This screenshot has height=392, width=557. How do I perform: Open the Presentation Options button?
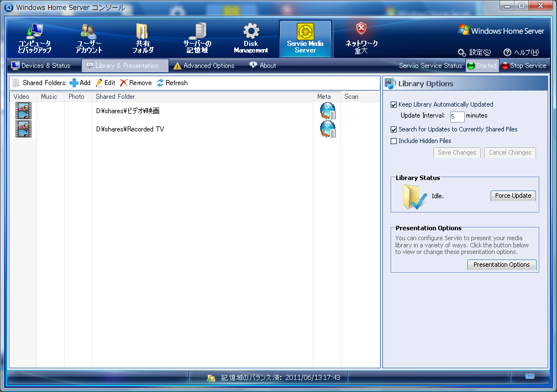501,264
